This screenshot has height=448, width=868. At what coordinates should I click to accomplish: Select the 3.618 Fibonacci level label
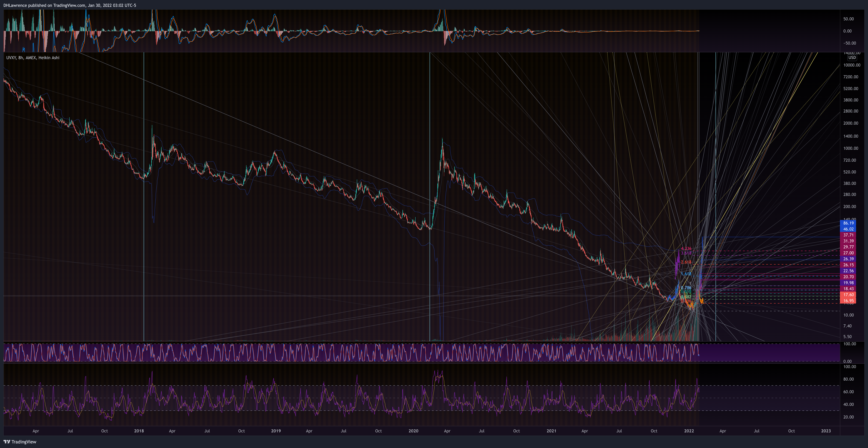point(686,253)
